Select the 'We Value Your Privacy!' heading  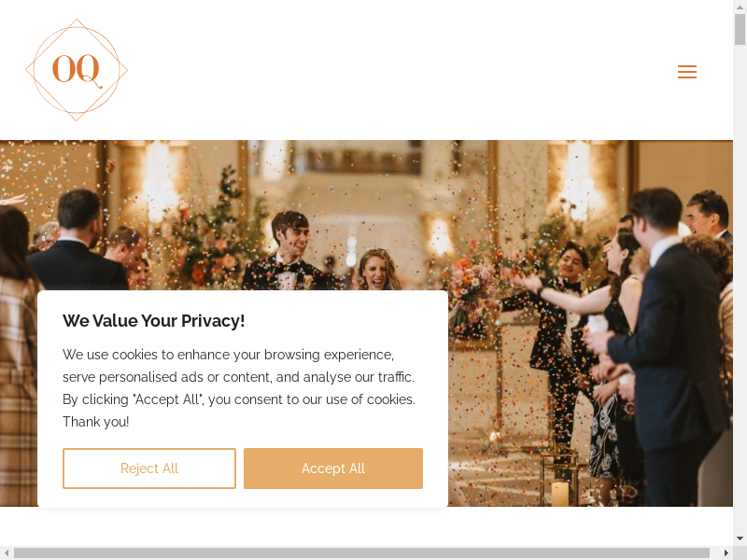point(153,320)
